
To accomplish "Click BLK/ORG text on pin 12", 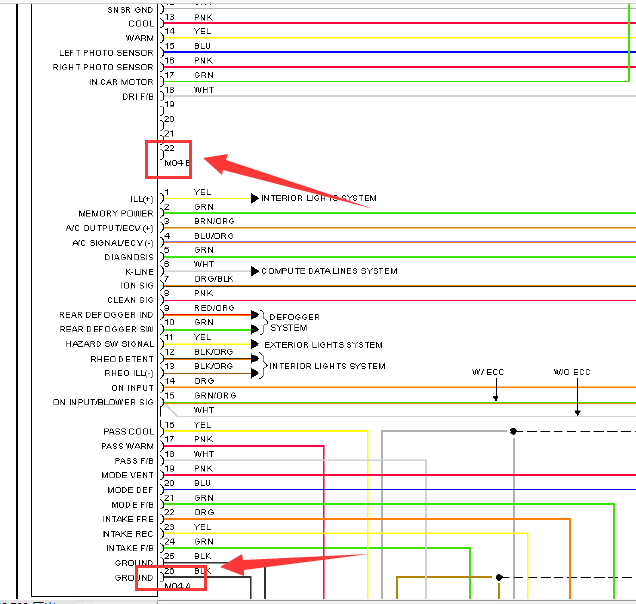I will click(213, 352).
